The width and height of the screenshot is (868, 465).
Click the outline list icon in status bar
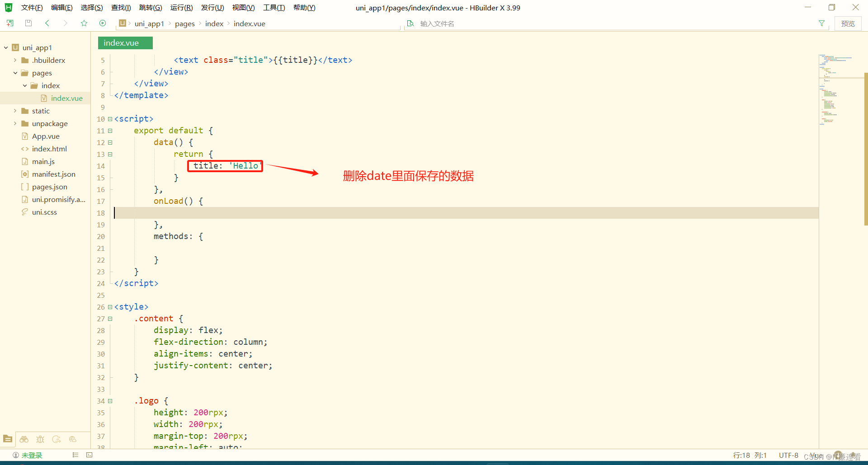[x=75, y=455]
